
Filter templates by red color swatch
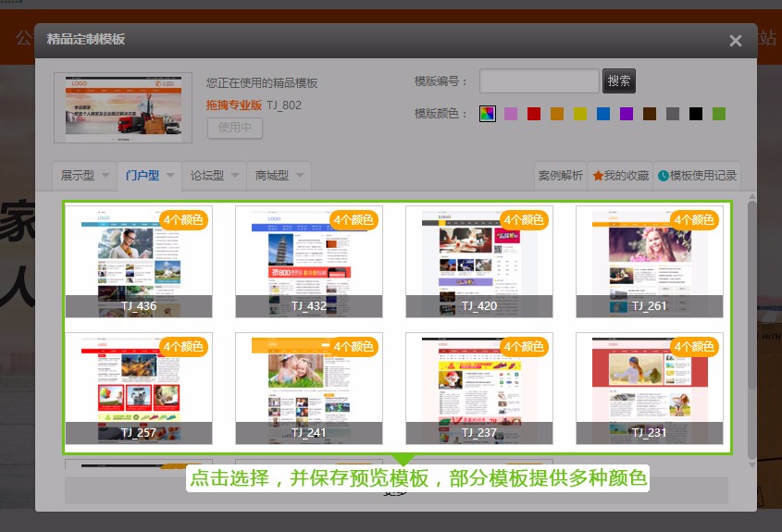pos(534,114)
